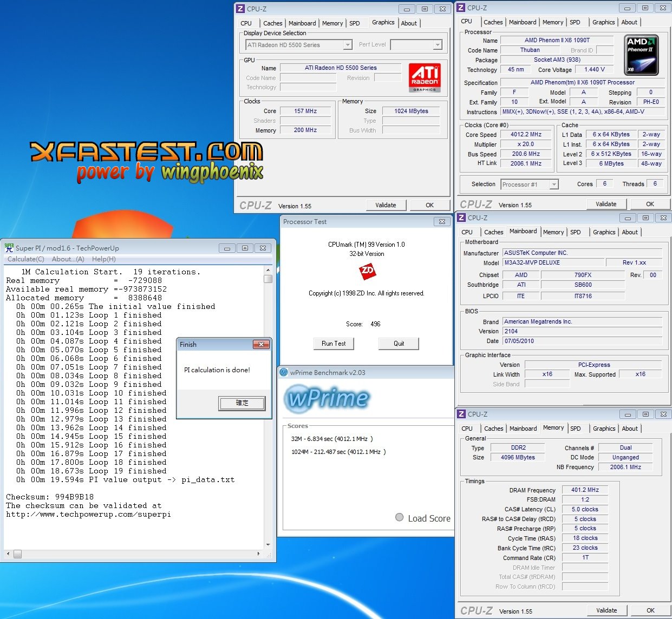This screenshot has height=619, width=672.
Task: Click the motherboard model M3A32-MVP DELUXE field
Action: click(x=552, y=263)
